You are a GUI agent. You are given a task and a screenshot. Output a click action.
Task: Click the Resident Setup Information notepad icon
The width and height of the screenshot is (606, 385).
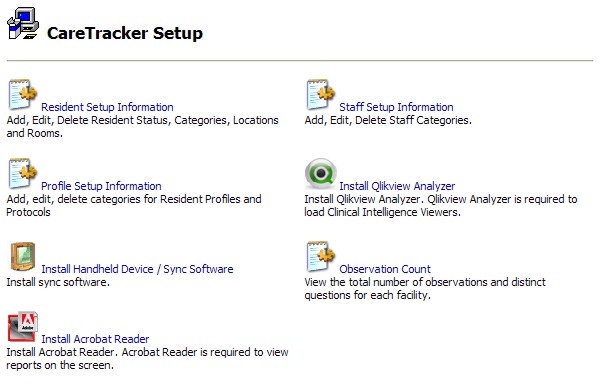22,95
